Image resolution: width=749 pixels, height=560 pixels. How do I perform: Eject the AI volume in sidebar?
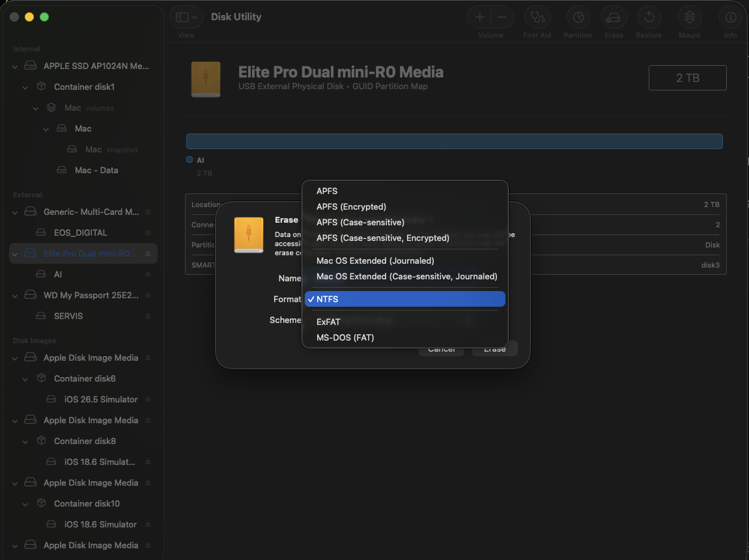(148, 275)
